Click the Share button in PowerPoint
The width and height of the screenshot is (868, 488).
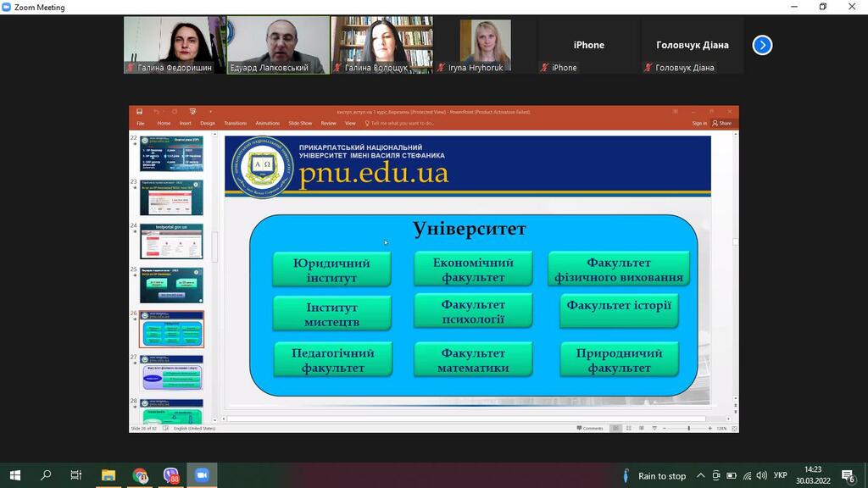click(722, 123)
